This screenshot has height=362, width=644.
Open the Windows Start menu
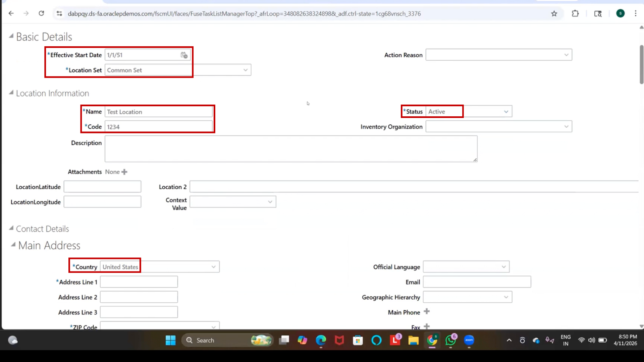click(170, 340)
